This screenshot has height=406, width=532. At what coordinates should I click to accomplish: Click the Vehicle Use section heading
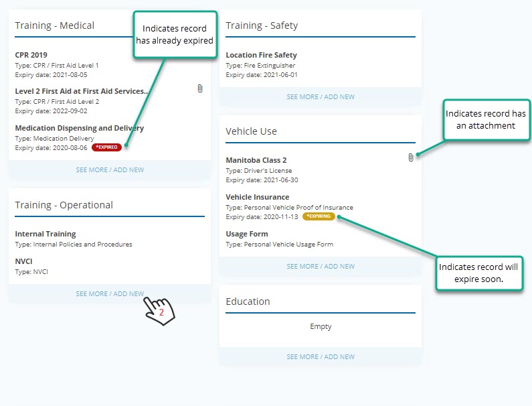[252, 131]
